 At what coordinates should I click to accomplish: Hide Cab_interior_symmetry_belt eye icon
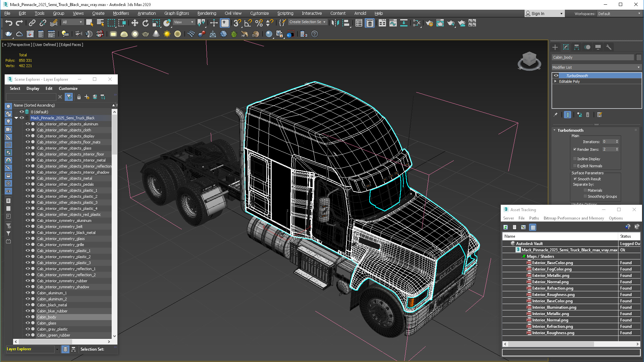28,227
